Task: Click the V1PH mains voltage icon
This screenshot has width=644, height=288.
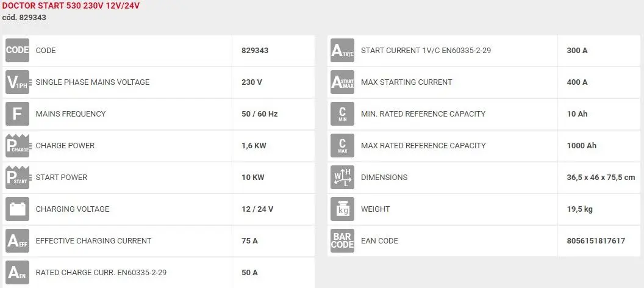Action: click(x=17, y=82)
